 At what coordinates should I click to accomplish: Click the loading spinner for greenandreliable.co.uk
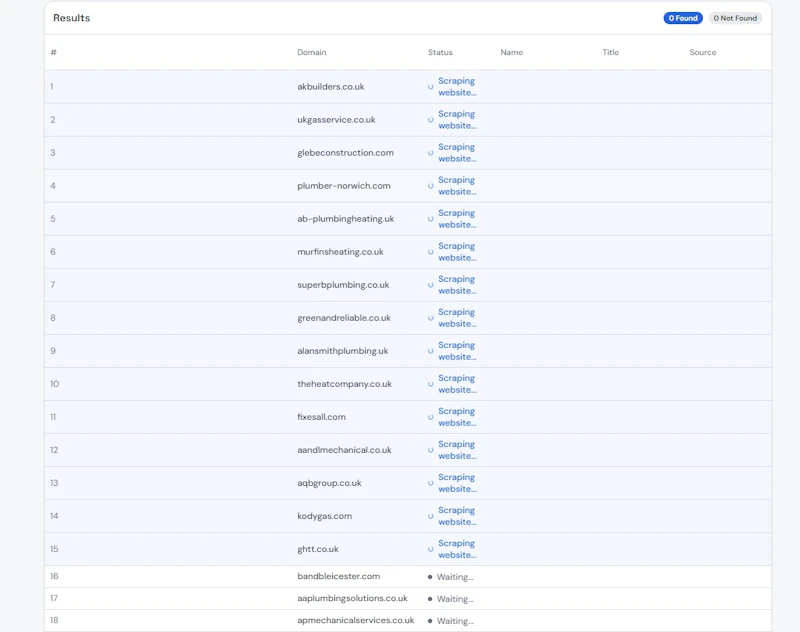(431, 318)
